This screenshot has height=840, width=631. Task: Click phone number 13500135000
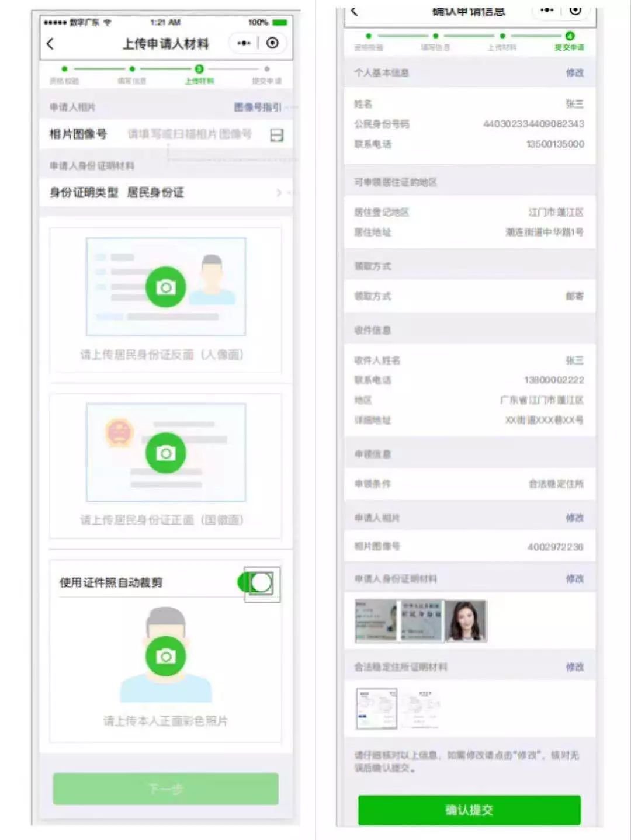click(555, 144)
